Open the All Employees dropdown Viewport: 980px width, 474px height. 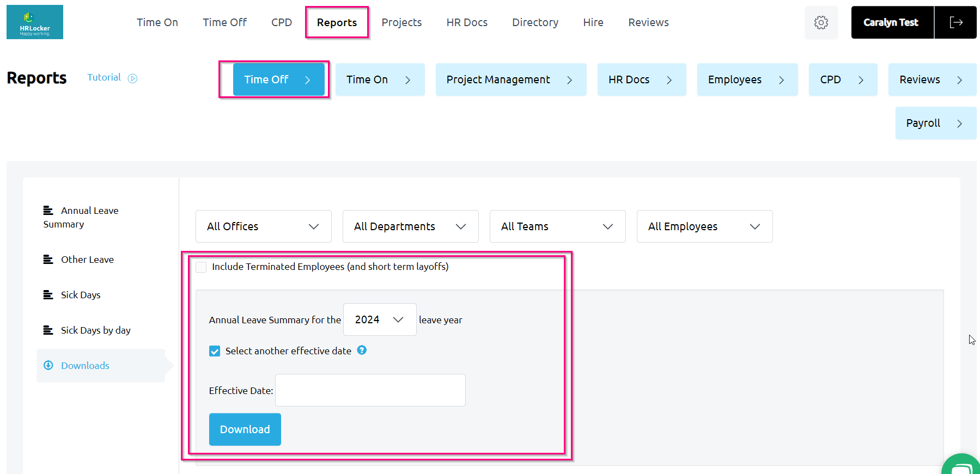(704, 226)
